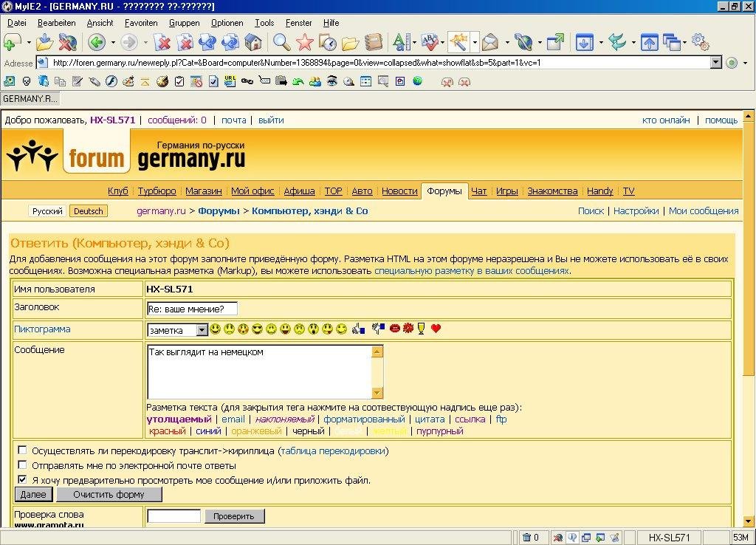Check the email replies notification checkbox

[22, 465]
